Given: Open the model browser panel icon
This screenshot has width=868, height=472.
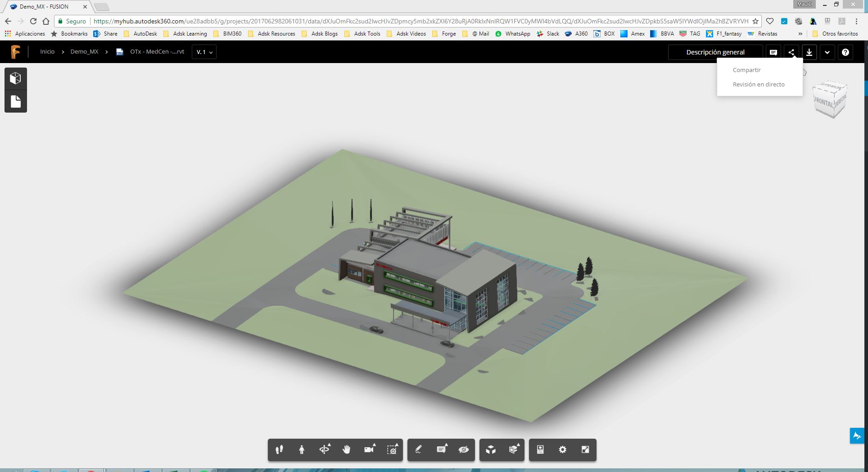Looking at the screenshot, I should tap(15, 77).
